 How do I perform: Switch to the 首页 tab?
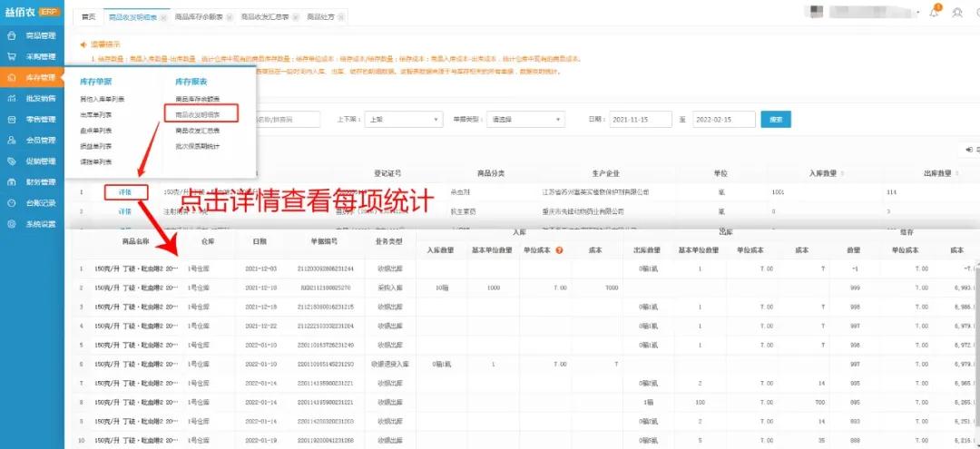click(88, 17)
